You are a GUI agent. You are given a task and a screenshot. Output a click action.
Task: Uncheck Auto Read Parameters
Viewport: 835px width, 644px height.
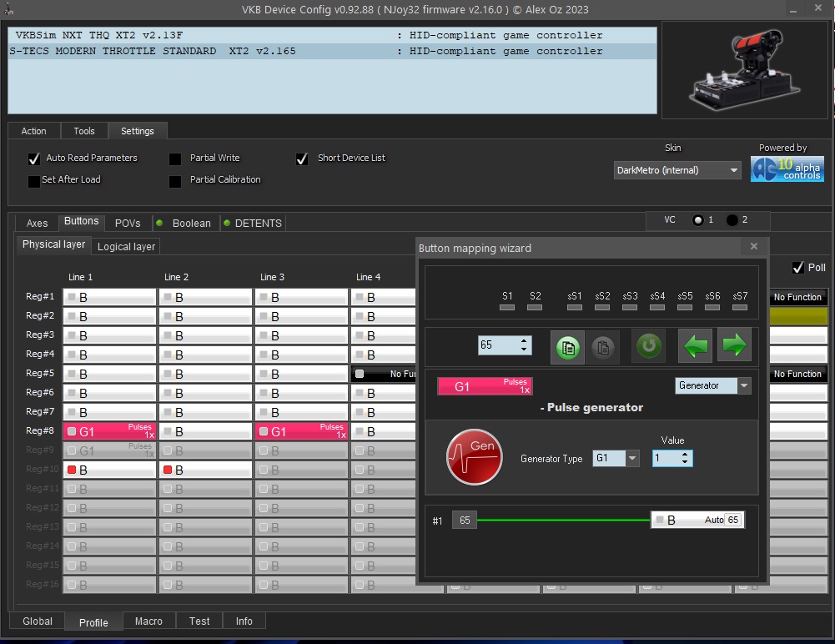tap(34, 158)
